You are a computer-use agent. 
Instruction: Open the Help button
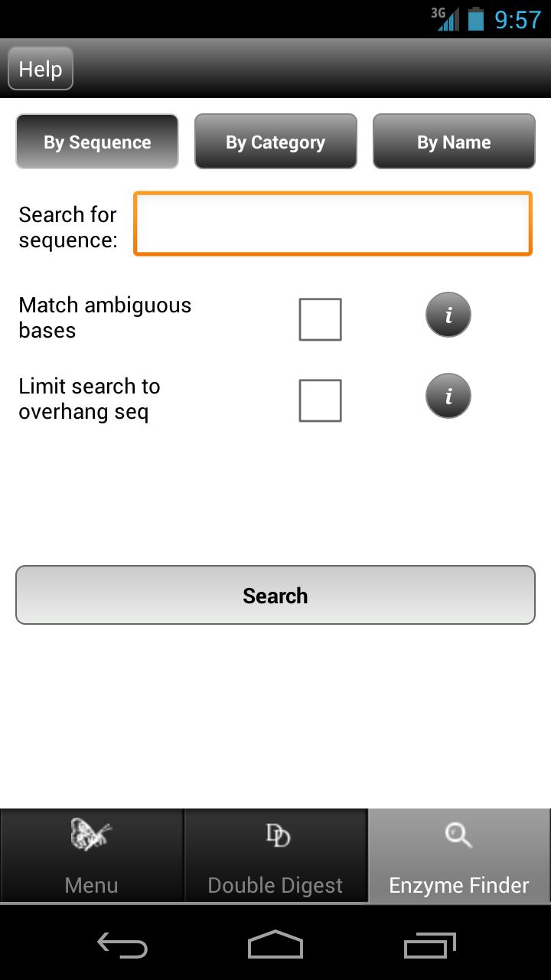tap(41, 69)
